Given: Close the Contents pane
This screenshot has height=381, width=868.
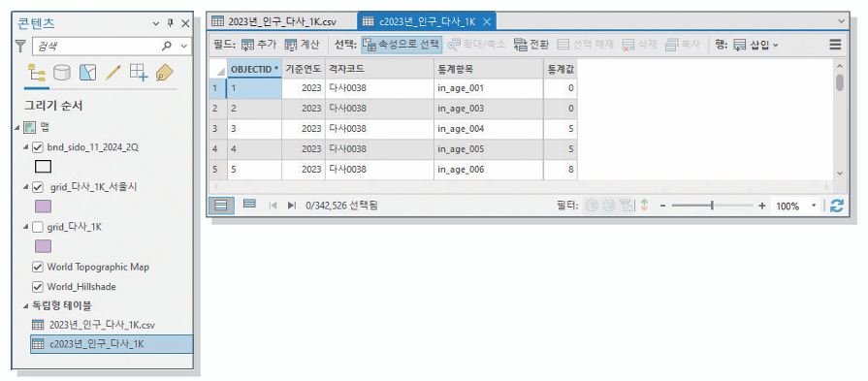Looking at the screenshot, I should tap(185, 23).
